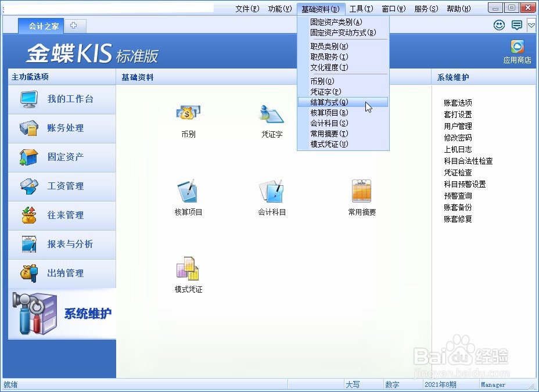Click the smiley face feedback icon

pos(499,25)
